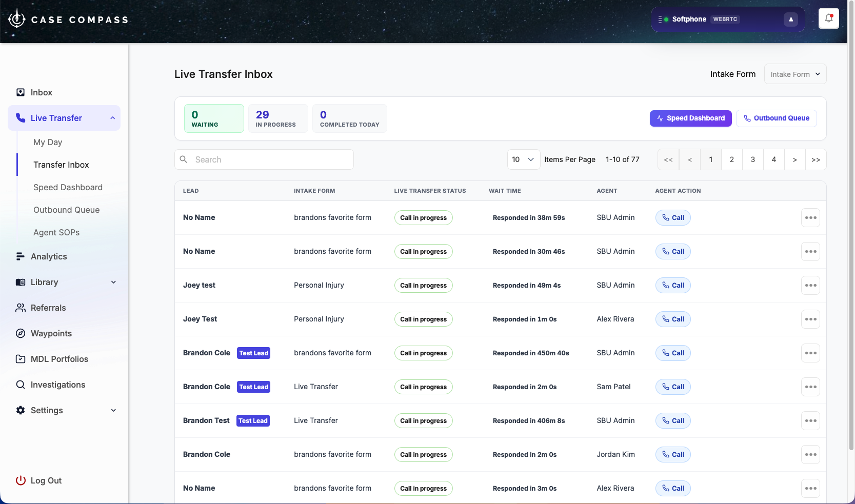The height and width of the screenshot is (504, 855).
Task: Click the Waypoints compass icon
Action: pyautogui.click(x=21, y=333)
